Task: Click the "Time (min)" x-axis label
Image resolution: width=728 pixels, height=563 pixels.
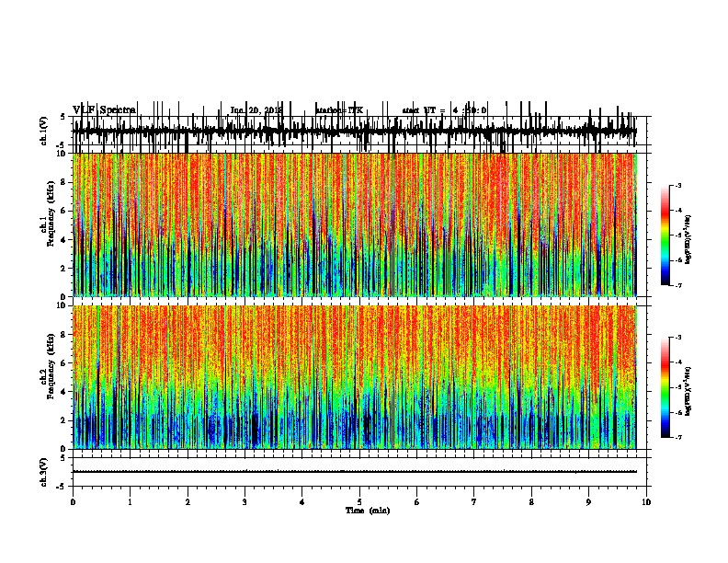Action: (368, 511)
